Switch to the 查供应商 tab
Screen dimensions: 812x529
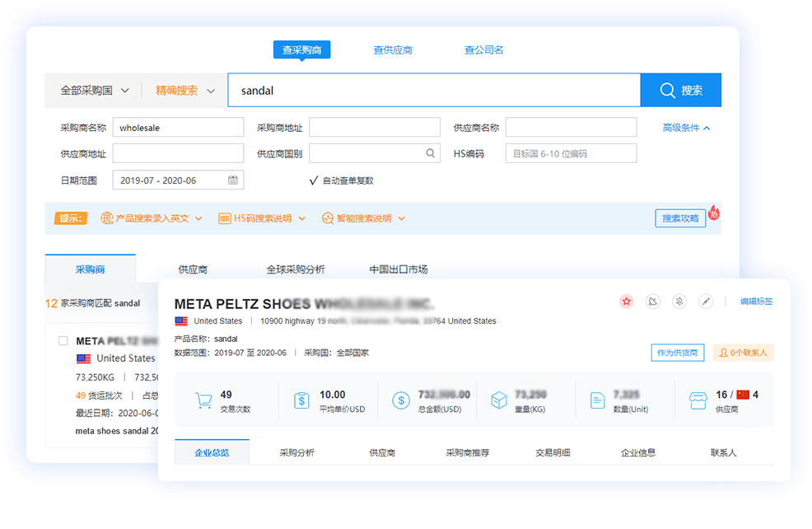click(x=393, y=50)
